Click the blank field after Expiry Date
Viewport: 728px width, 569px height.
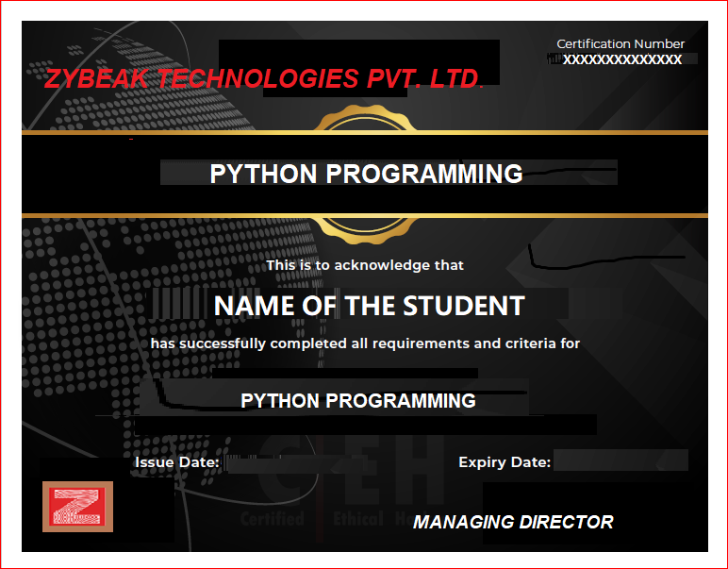pyautogui.click(x=620, y=460)
